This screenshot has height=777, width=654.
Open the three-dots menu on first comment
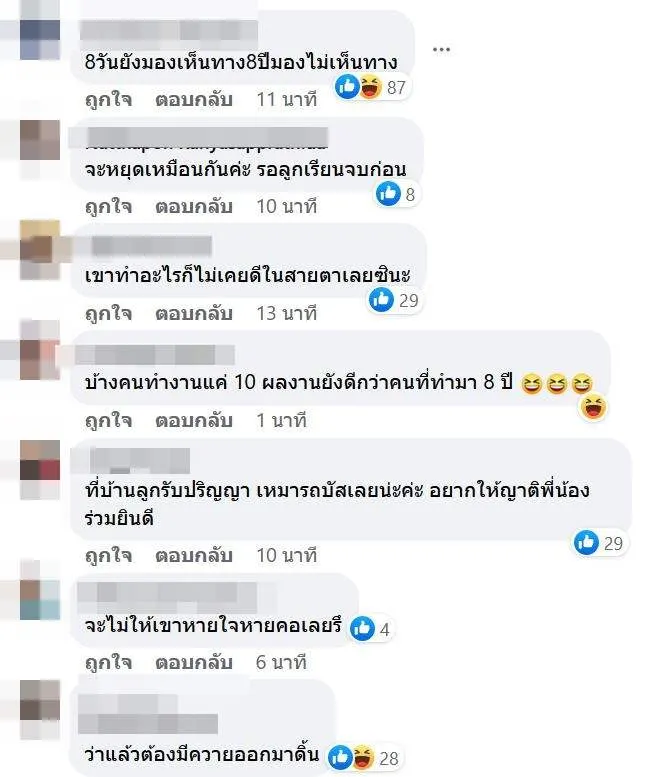(441, 49)
